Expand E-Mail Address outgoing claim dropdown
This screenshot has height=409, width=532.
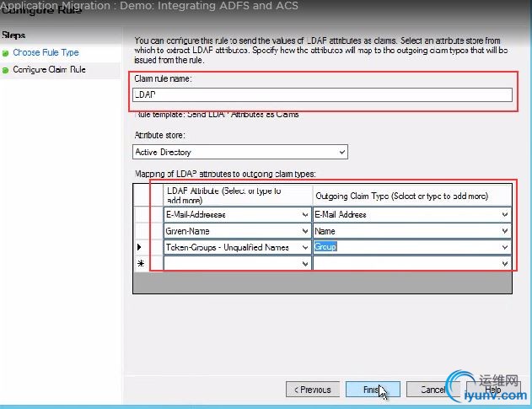[505, 214]
